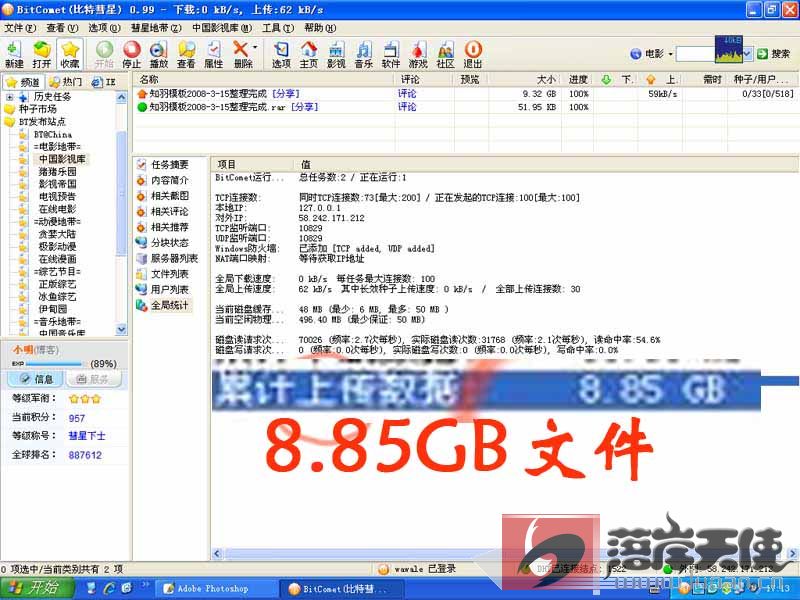View the 用户列表 peer list panel

[163, 289]
